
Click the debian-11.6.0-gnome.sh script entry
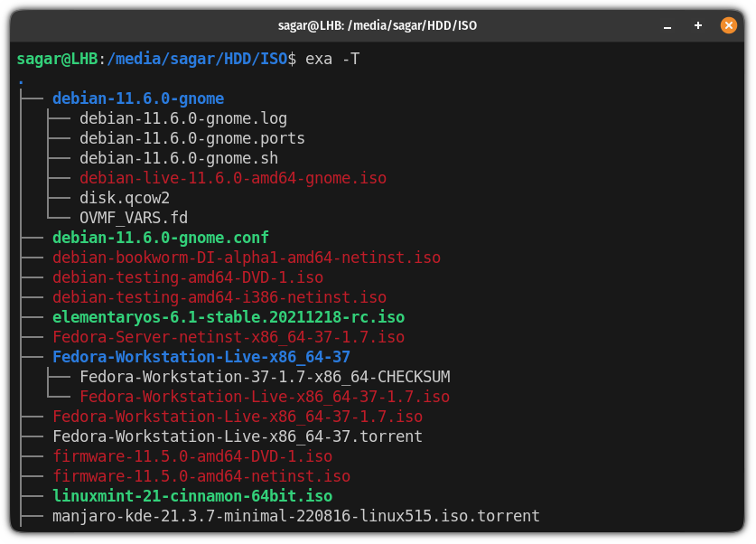coord(179,158)
